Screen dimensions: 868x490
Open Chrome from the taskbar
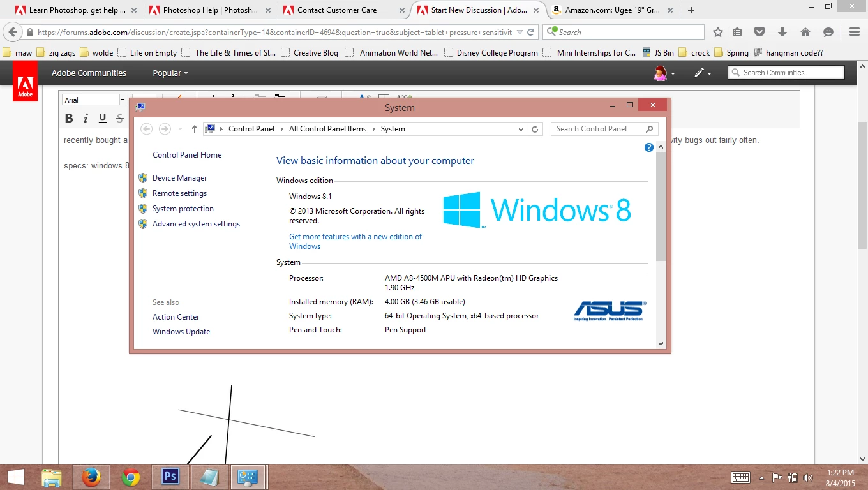click(x=131, y=477)
